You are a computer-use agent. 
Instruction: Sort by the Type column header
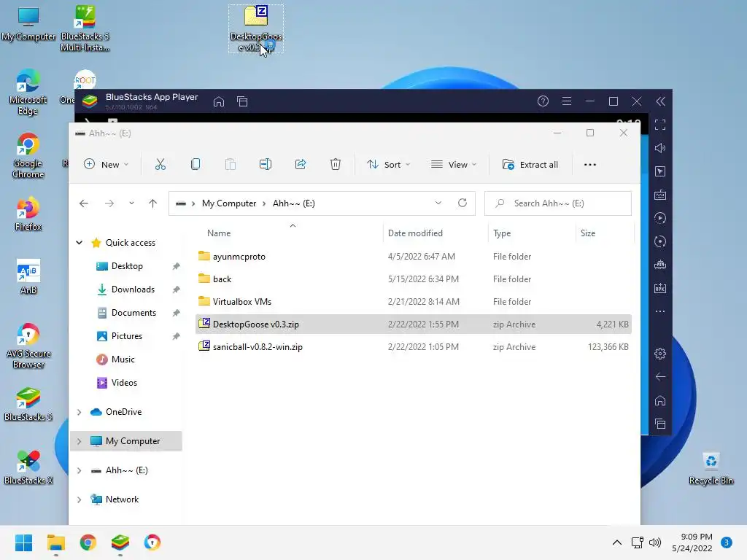click(x=502, y=233)
